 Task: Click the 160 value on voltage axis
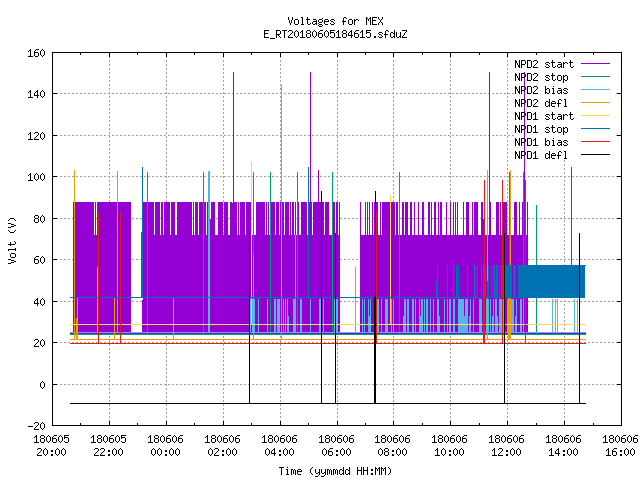click(36, 53)
